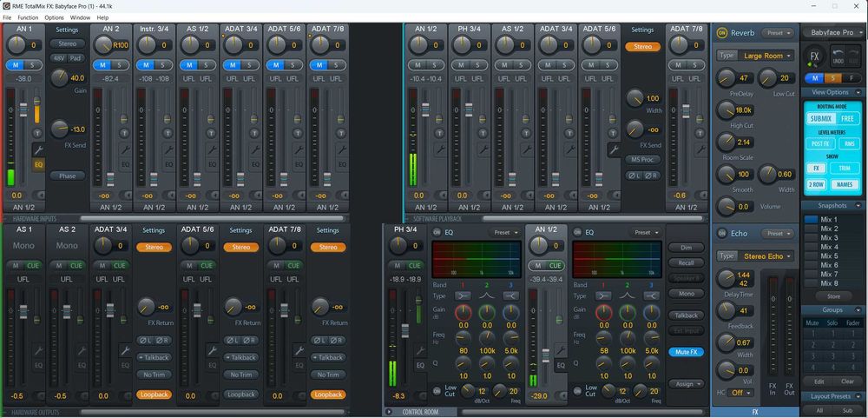The image size is (868, 418).
Task: Adjust Reverb PreDelay knob
Action: [x=727, y=78]
